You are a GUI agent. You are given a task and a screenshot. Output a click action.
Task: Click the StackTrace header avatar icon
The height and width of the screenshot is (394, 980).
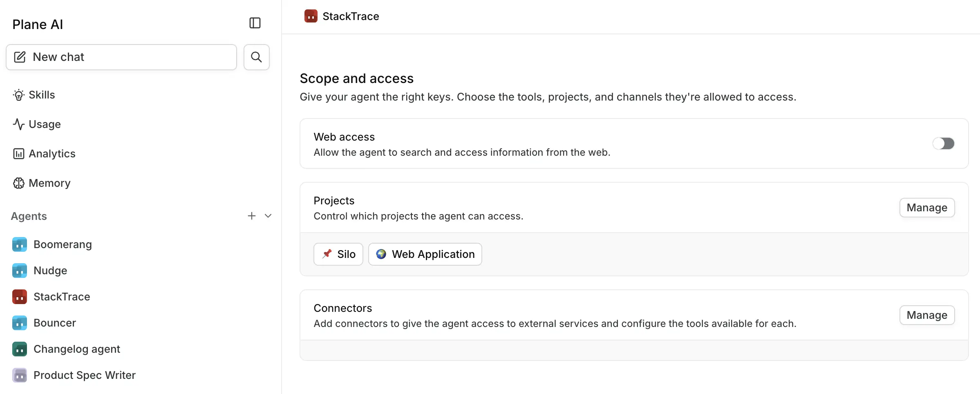pos(311,16)
